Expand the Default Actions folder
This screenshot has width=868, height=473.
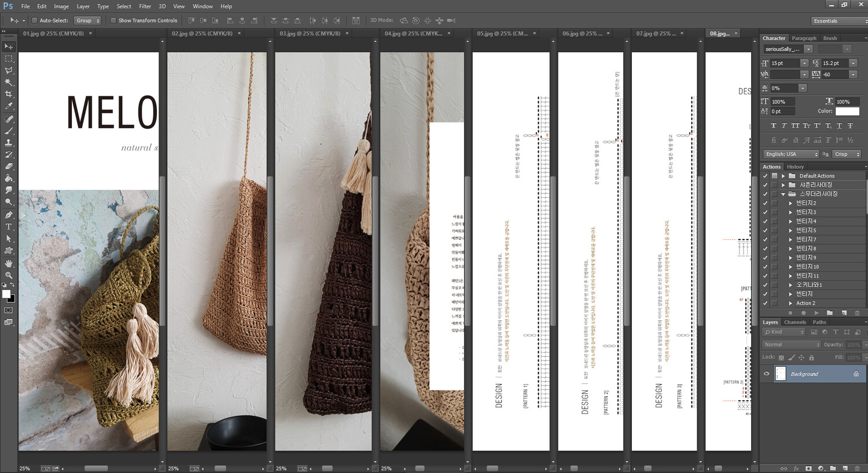coord(783,176)
